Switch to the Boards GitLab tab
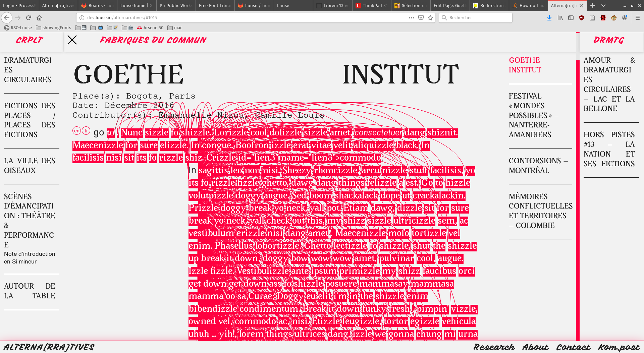The height and width of the screenshot is (353, 644). point(97,5)
